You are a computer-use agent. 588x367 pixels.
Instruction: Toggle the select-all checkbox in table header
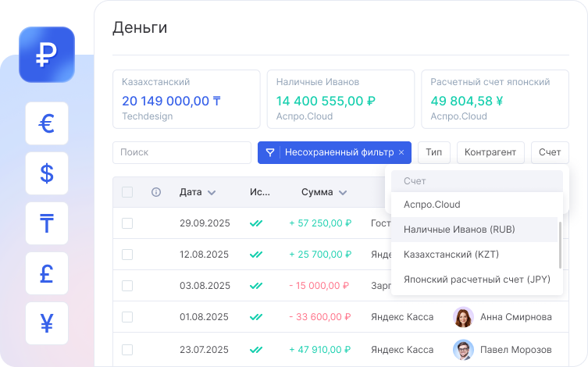tap(127, 192)
